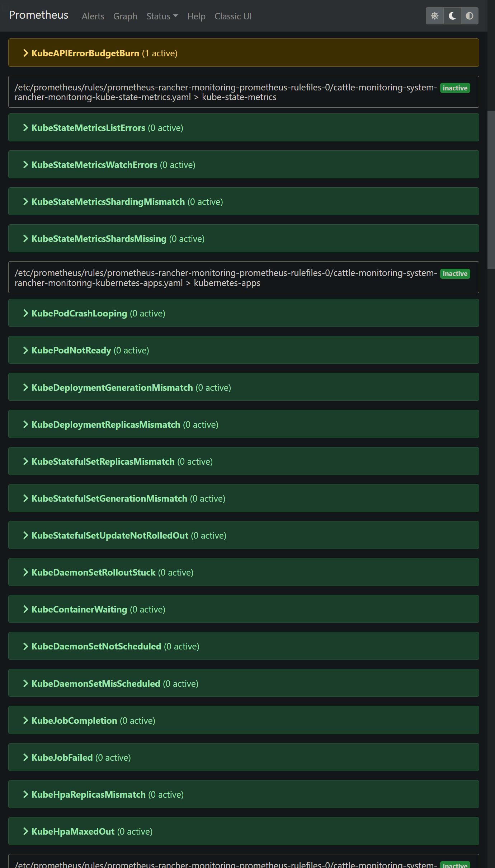Toggle inactive badge on kubernetes-apps group
495x868 pixels.
(x=455, y=273)
